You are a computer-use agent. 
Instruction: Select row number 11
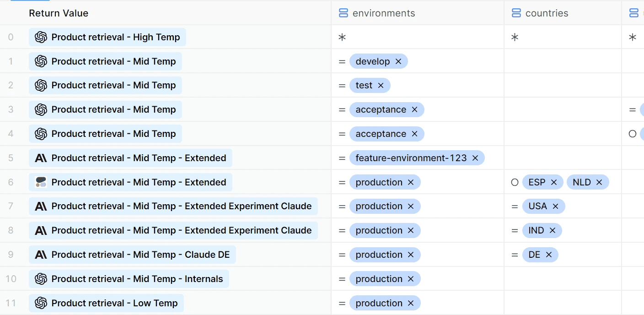11,304
